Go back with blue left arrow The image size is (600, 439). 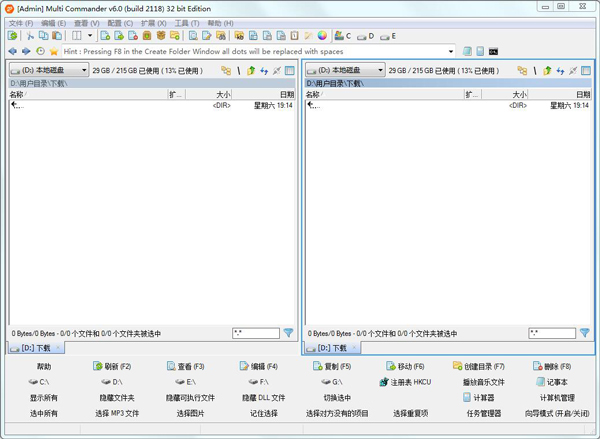click(13, 51)
